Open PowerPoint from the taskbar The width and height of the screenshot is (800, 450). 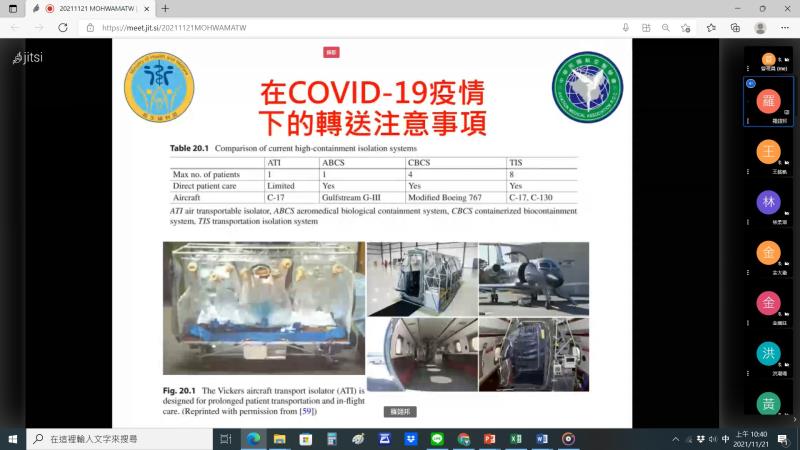[490, 438]
